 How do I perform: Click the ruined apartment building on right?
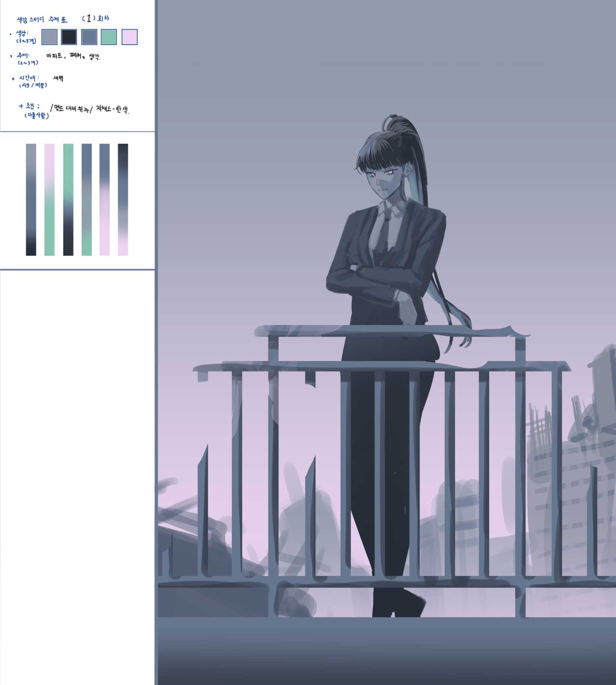tap(571, 485)
